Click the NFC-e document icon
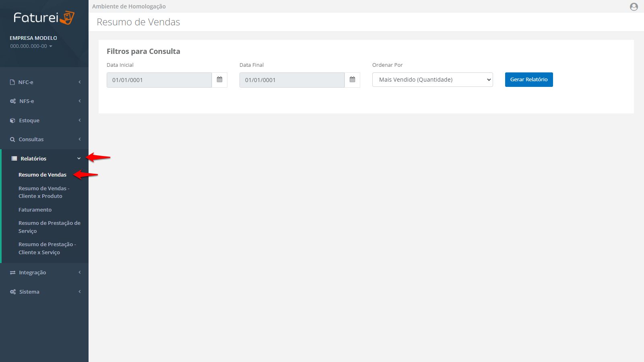This screenshot has height=362, width=644. pos(12,82)
